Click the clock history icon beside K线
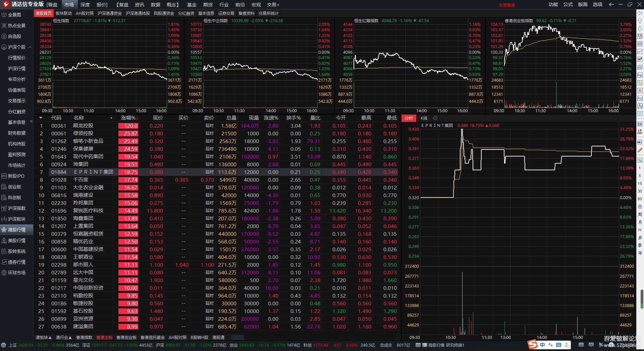 coord(435,118)
